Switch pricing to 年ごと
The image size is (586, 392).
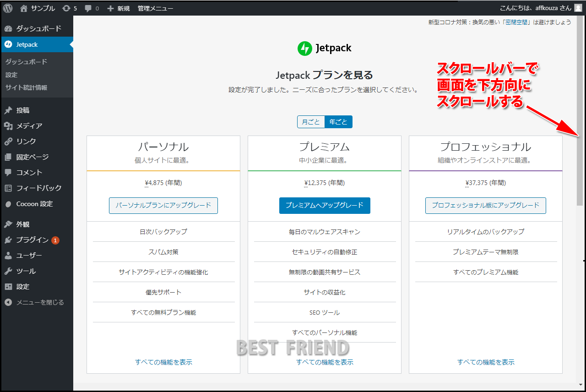[x=338, y=122]
